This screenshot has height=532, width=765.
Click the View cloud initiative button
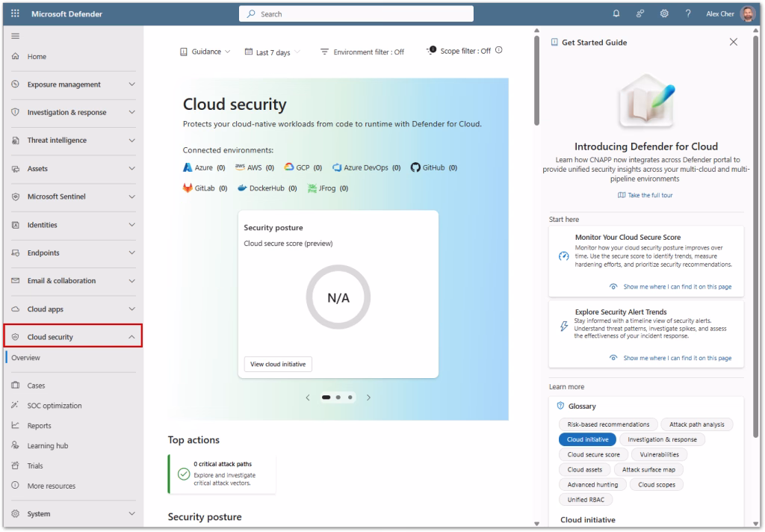tap(278, 364)
